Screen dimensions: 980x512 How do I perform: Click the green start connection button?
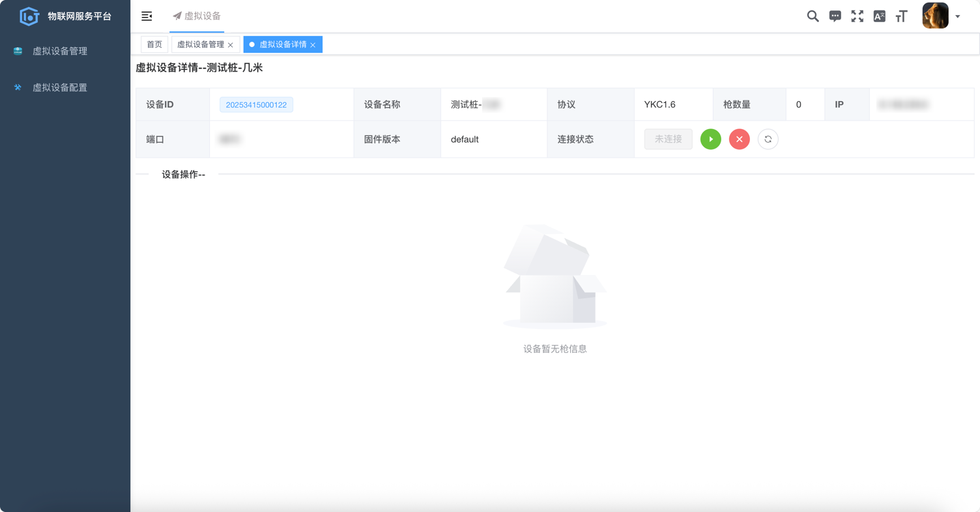710,139
